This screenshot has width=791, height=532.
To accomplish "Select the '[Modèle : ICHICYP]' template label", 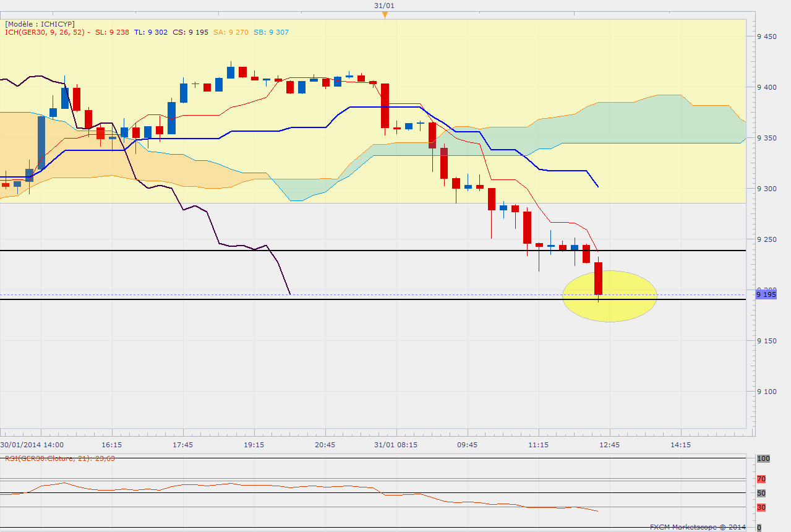I will (40, 24).
